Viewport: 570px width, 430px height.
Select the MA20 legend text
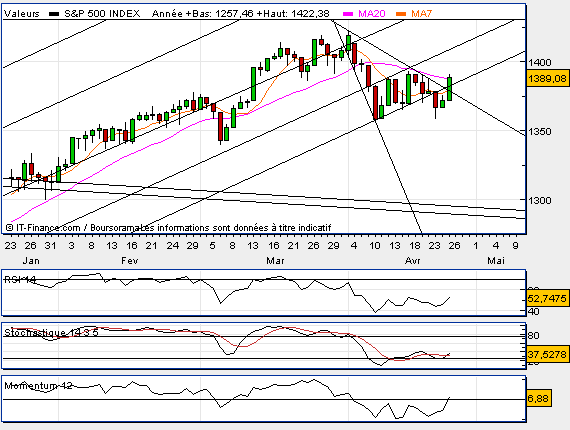(372, 14)
